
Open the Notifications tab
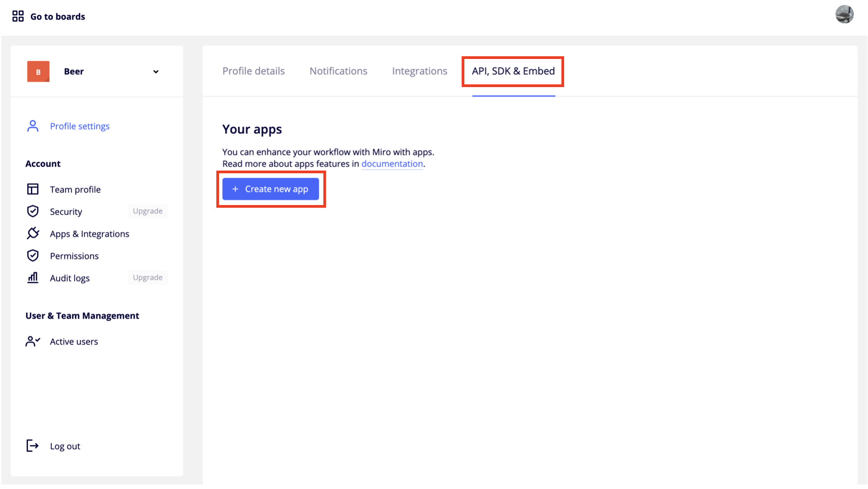click(338, 71)
